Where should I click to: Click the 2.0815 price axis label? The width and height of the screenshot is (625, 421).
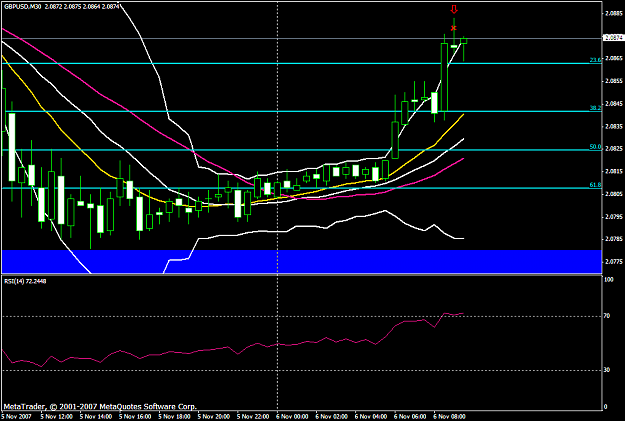[614, 171]
